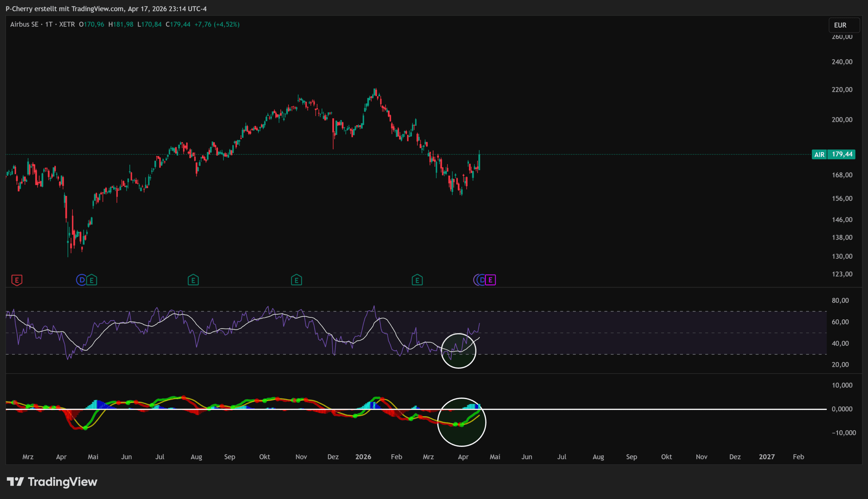Click the Airbus SE symbol title

tap(24, 24)
